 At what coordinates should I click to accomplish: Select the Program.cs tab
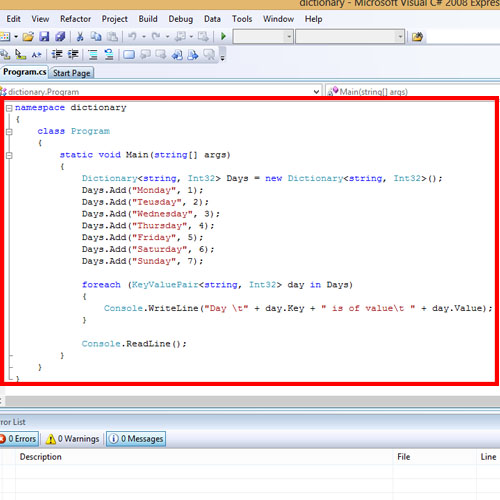tap(24, 72)
